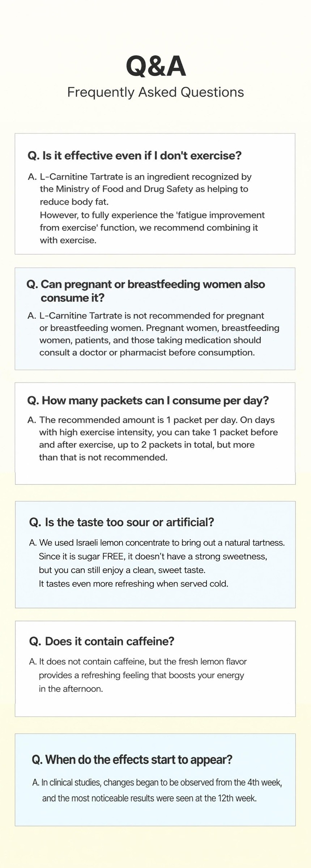Click the line about tasting refreshing when served cold
This screenshot has height=868, width=311.
pyautogui.click(x=133, y=583)
